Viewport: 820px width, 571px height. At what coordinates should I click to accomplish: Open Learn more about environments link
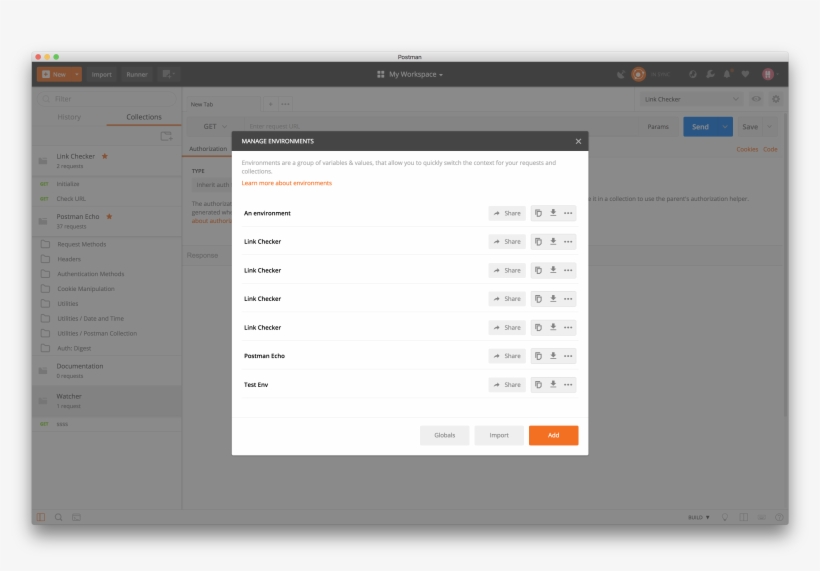coord(287,183)
